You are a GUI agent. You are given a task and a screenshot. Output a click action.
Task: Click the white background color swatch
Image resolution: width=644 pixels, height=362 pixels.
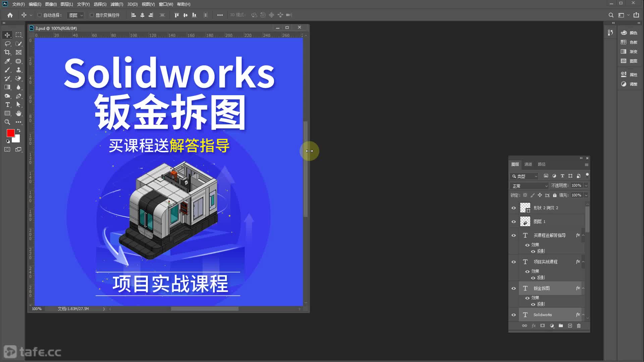pos(17,139)
